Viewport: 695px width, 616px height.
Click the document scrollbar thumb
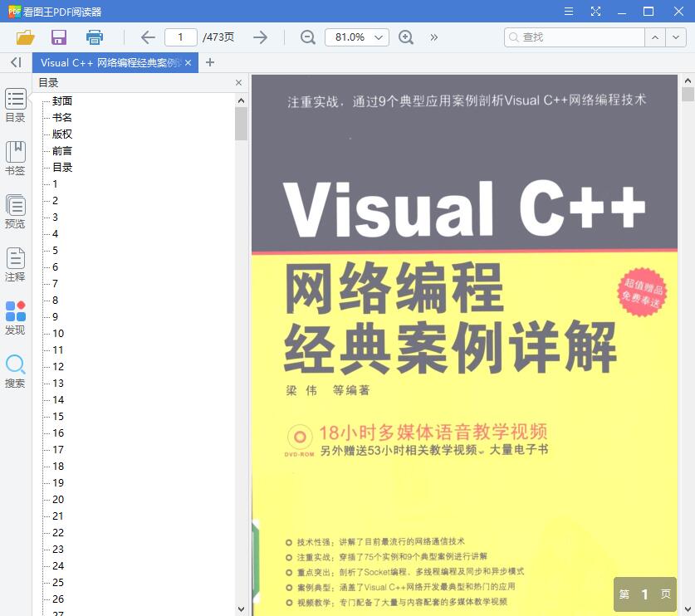(x=688, y=95)
